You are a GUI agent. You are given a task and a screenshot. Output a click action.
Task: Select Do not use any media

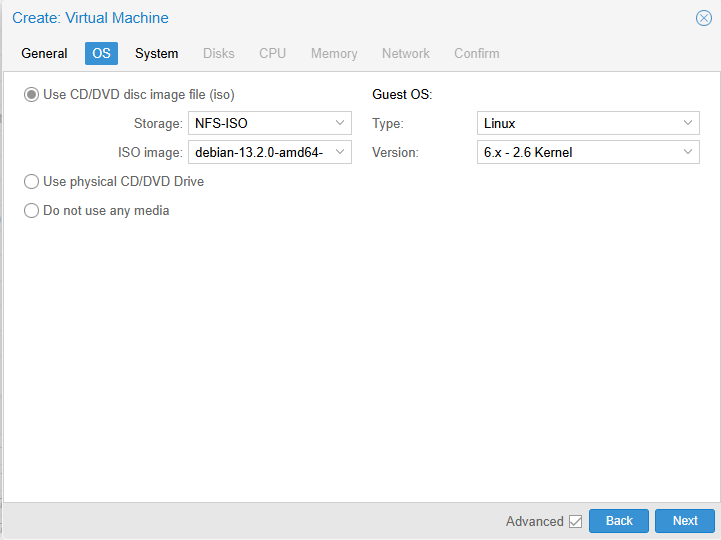coord(32,211)
